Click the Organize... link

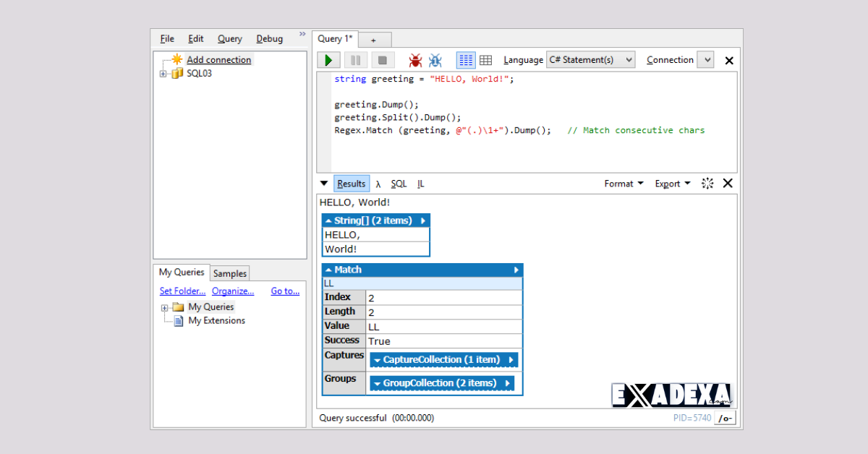click(x=233, y=291)
